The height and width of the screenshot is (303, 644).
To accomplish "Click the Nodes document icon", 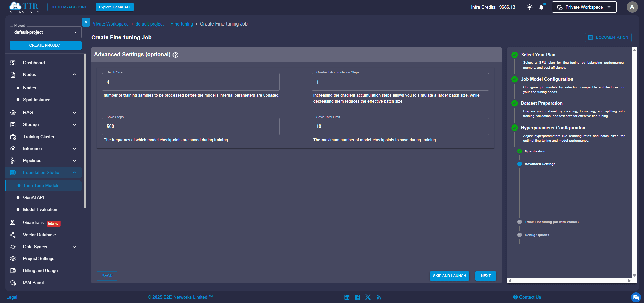I will coord(13,75).
